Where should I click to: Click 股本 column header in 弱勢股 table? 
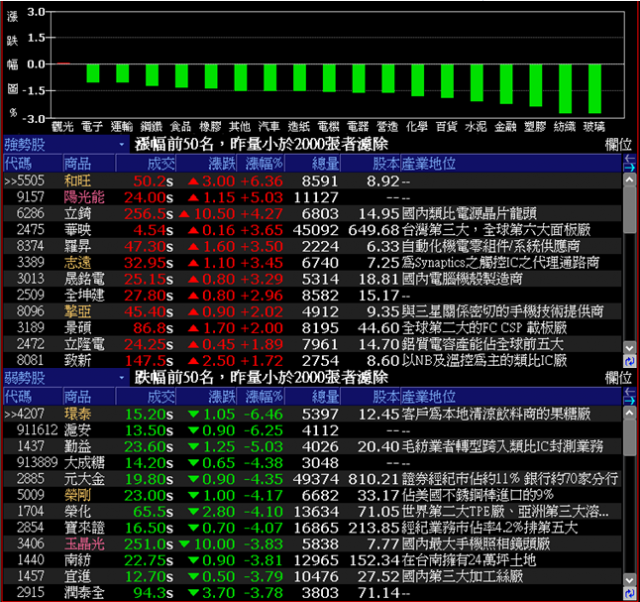click(371, 397)
